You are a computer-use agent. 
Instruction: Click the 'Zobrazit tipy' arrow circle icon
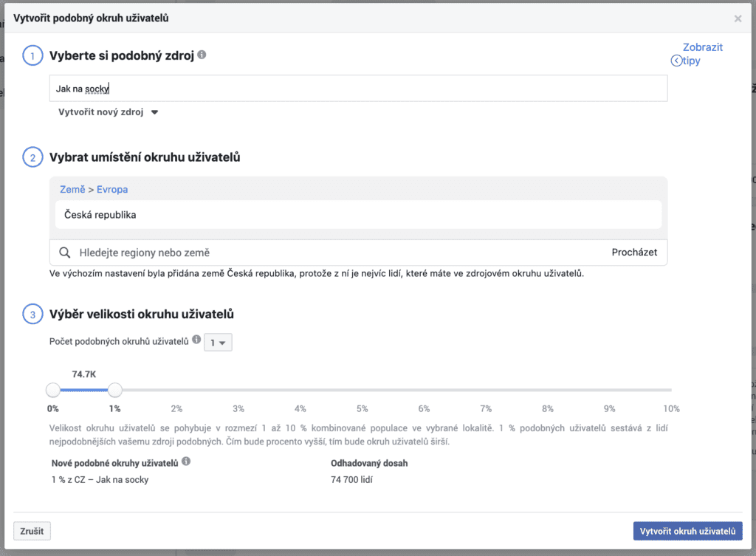(x=676, y=61)
